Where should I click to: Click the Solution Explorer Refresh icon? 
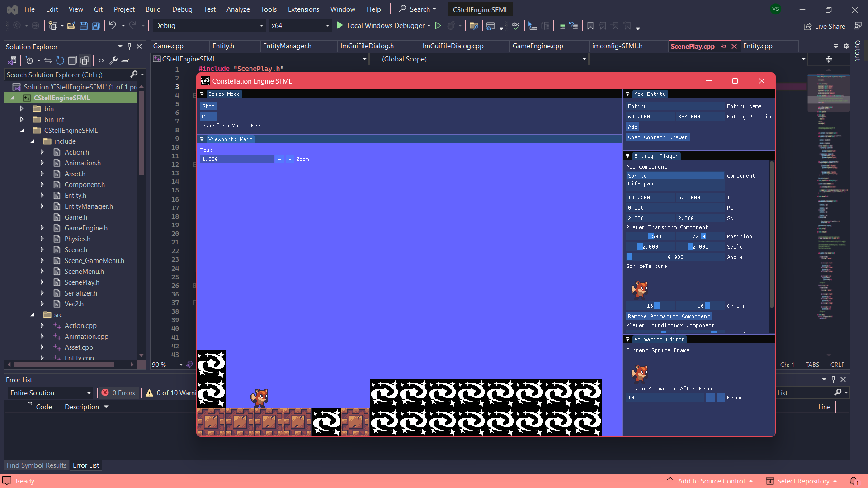tap(60, 60)
